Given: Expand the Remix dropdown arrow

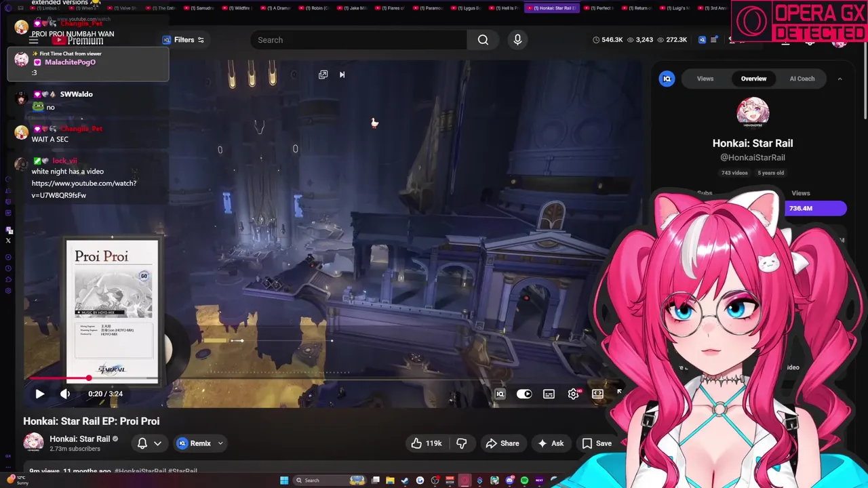Looking at the screenshot, I should (220, 443).
